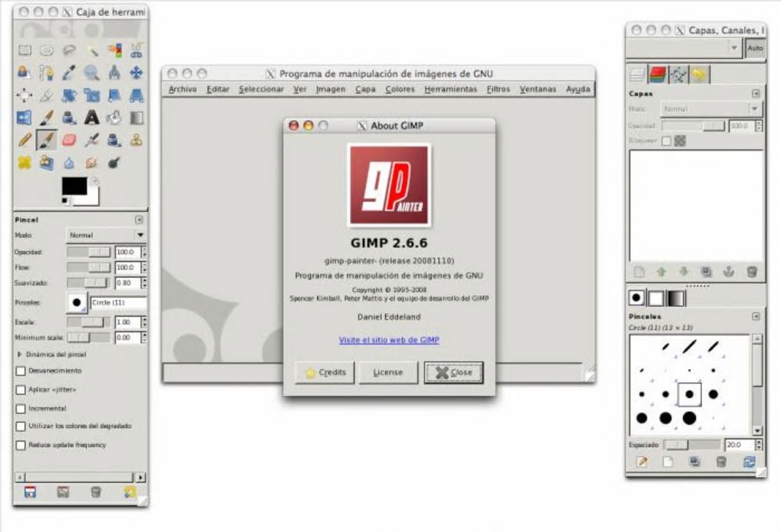Viewport: 781px width, 532px height.
Task: Select the pink Eraser tool
Action: pyautogui.click(x=69, y=140)
